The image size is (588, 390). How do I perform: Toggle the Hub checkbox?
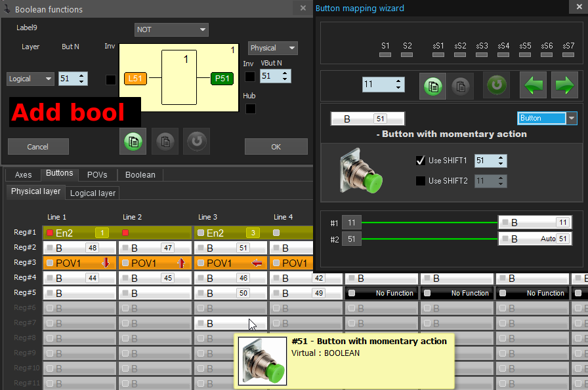tap(251, 109)
